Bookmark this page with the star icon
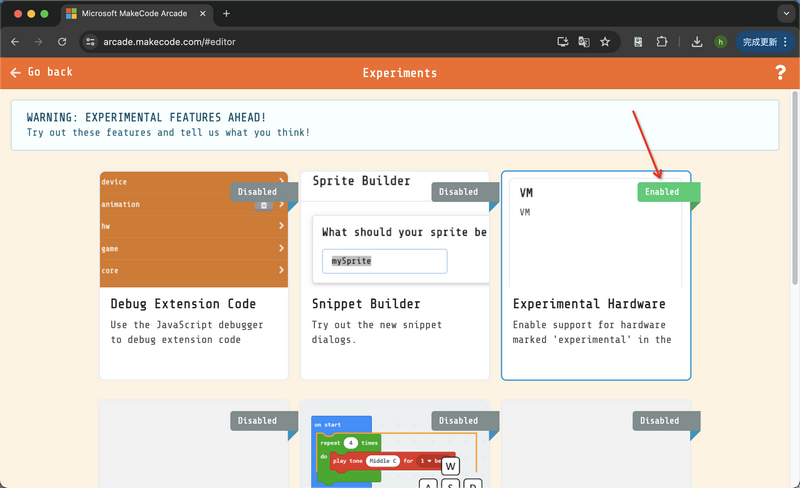Image resolution: width=800 pixels, height=488 pixels. click(x=605, y=42)
